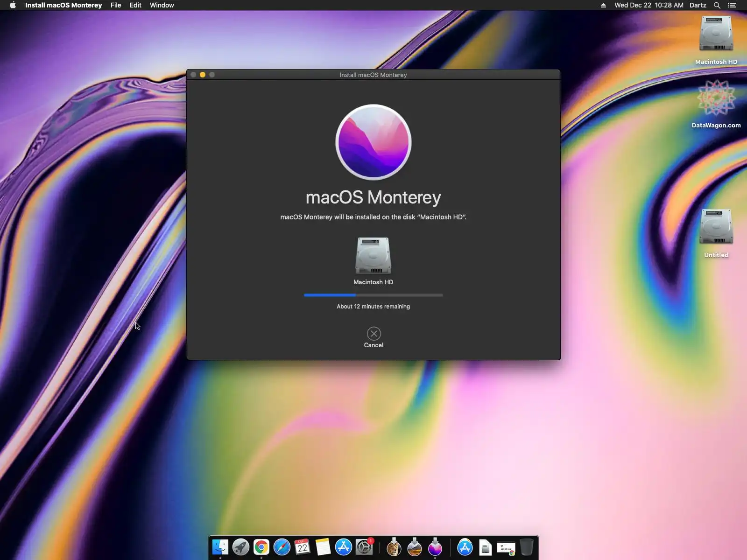The image size is (747, 560).
Task: Click the Install macOS Monterey Dock icon
Action: (435, 547)
